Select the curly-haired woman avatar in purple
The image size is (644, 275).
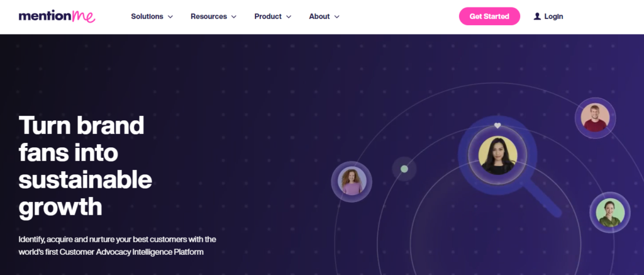coord(352,181)
